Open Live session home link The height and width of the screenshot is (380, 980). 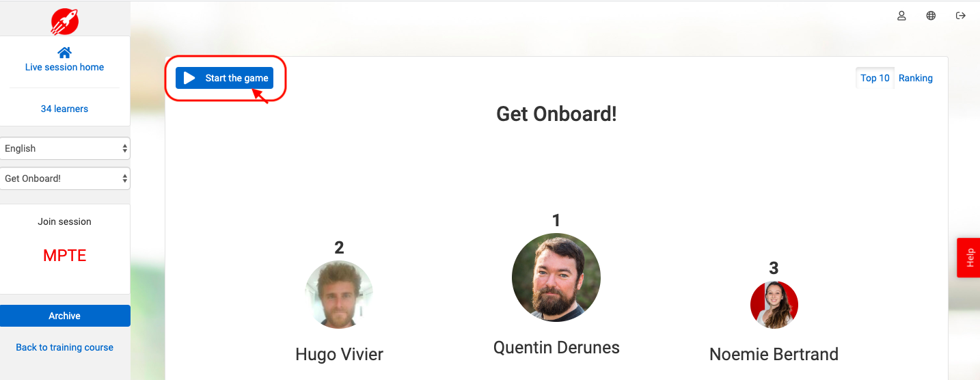coord(64,67)
